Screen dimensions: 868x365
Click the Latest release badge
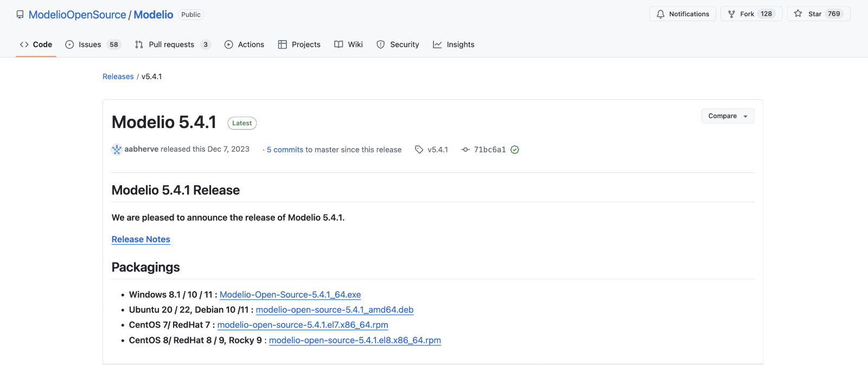tap(242, 123)
